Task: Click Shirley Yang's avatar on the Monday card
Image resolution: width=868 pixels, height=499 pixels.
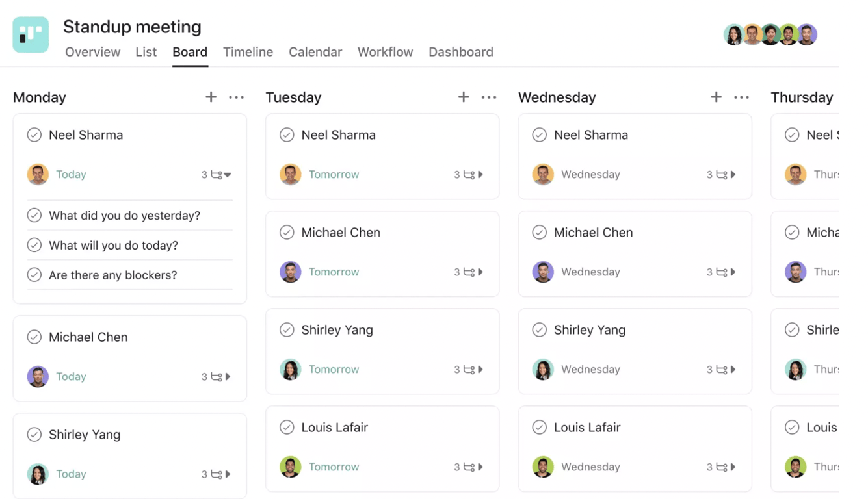Action: click(x=38, y=474)
